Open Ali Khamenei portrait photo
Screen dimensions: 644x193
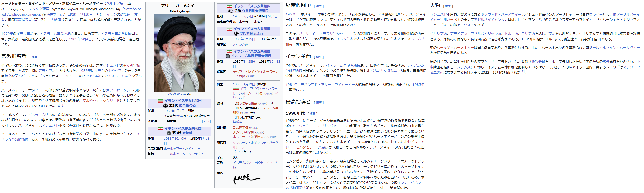click(x=180, y=53)
